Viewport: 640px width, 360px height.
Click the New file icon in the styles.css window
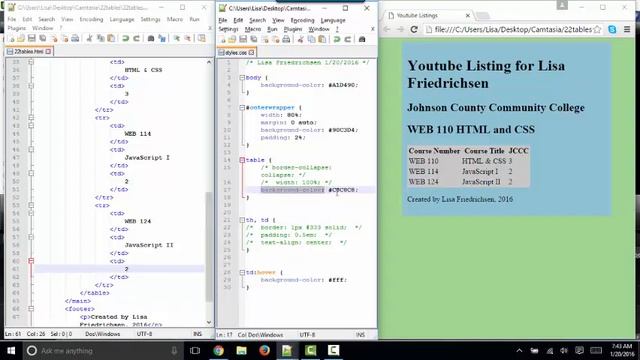(x=222, y=40)
